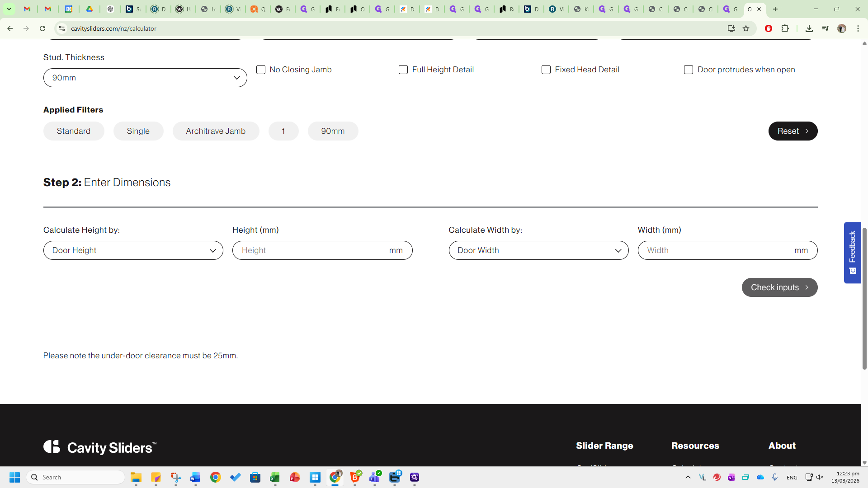The image size is (868, 488).
Task: Click the Cavity Sliders footer logo
Action: click(x=100, y=447)
